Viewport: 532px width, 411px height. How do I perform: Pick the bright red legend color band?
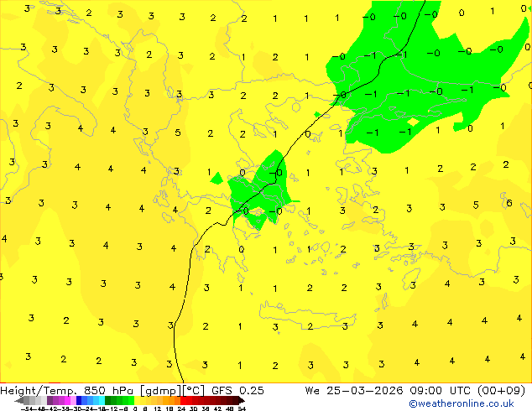pyautogui.click(x=183, y=400)
